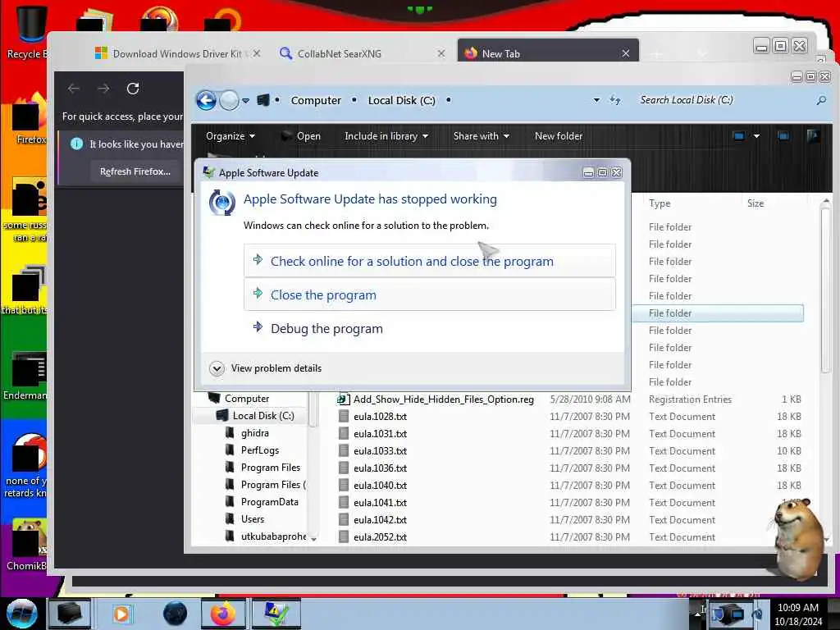
Task: Choose Close the program
Action: pyautogui.click(x=430, y=294)
